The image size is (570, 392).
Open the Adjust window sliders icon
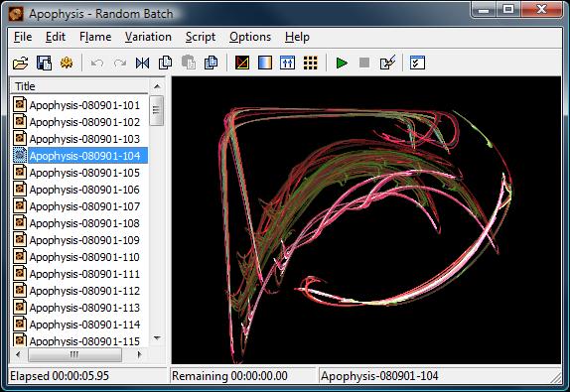coord(287,63)
